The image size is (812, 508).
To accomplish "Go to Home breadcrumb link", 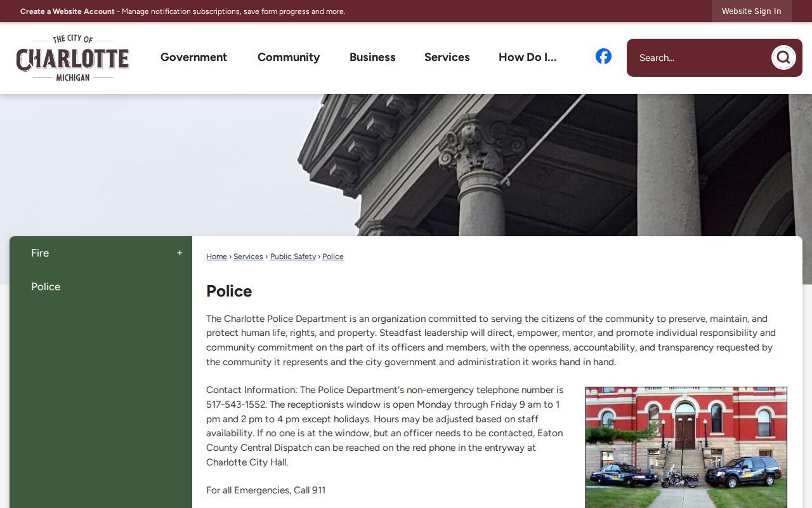I will pos(216,257).
